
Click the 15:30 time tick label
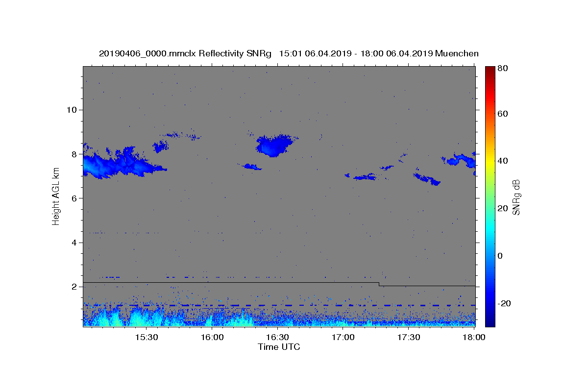pyautogui.click(x=146, y=337)
